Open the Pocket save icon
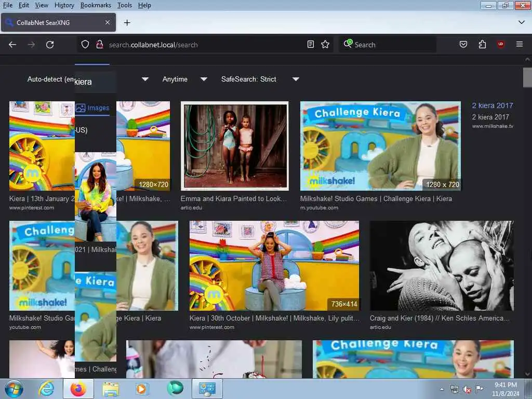The height and width of the screenshot is (399, 532). point(463,44)
